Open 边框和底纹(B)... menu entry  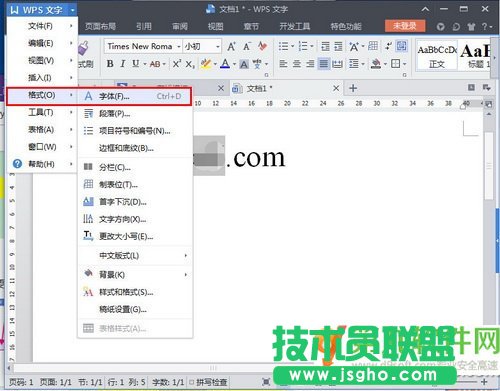point(135,148)
